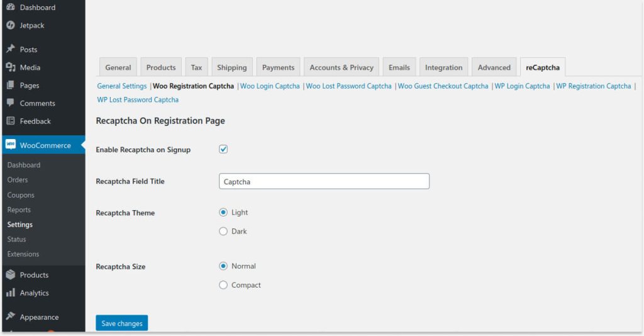Click the Dashboard gauge icon in sidebar
The height and width of the screenshot is (336, 644).
point(11,7)
